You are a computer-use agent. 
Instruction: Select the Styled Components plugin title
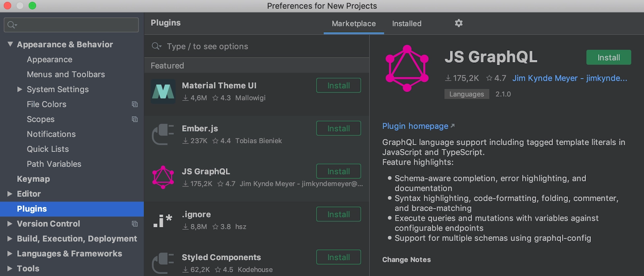(221, 257)
